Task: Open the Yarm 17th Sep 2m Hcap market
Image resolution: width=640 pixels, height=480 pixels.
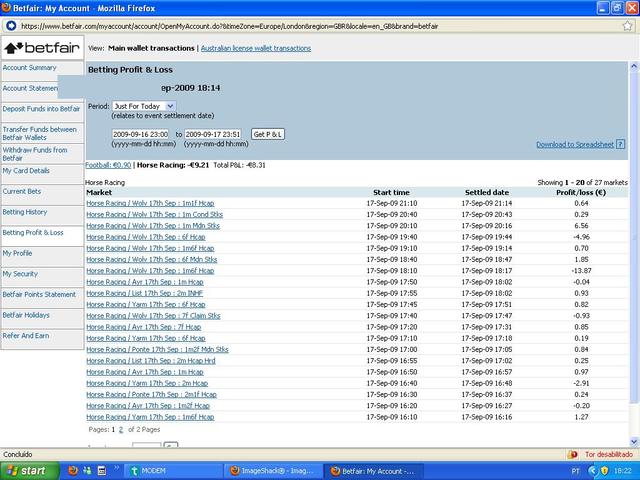Action: pos(147,383)
